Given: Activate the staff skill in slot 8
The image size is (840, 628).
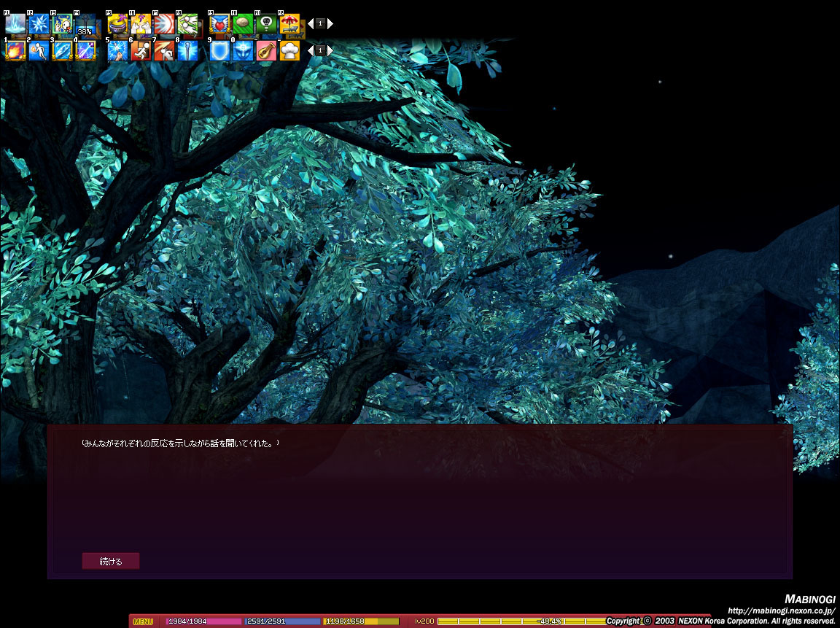Looking at the screenshot, I should tap(187, 50).
